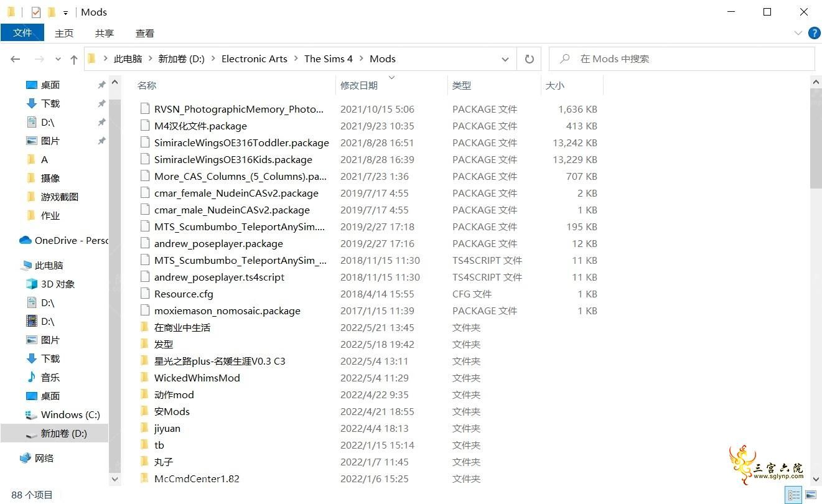The height and width of the screenshot is (504, 822).
Task: Click 新加卷 (D:) in the address breadcrumb
Action: point(181,59)
